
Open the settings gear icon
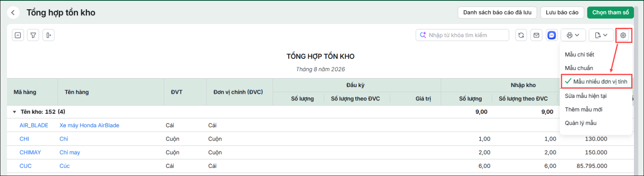click(623, 35)
